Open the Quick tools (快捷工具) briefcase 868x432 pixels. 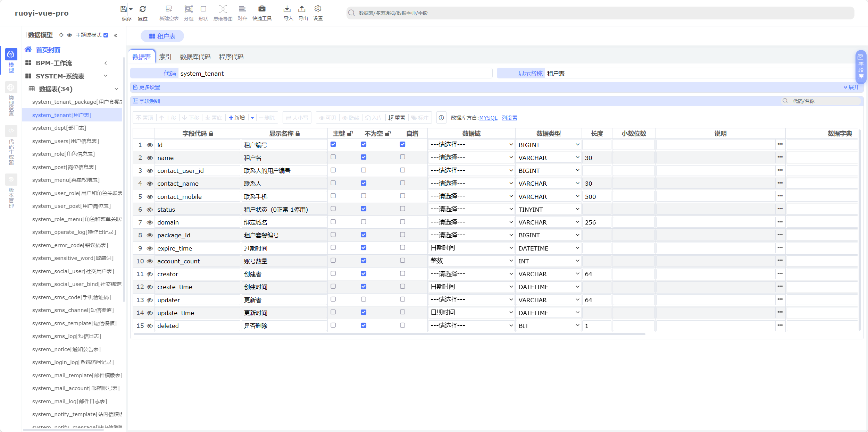pyautogui.click(x=262, y=9)
